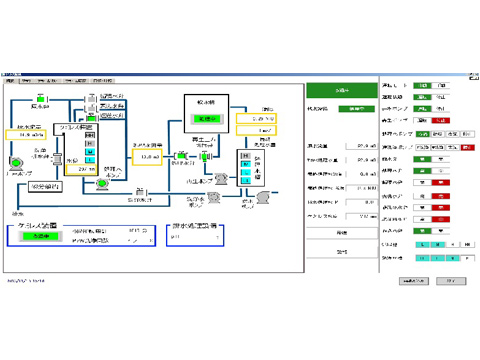The height and width of the screenshot is (360, 480).
Task: Click the yellow-bordered value box at diagram center
Action: coord(147,157)
